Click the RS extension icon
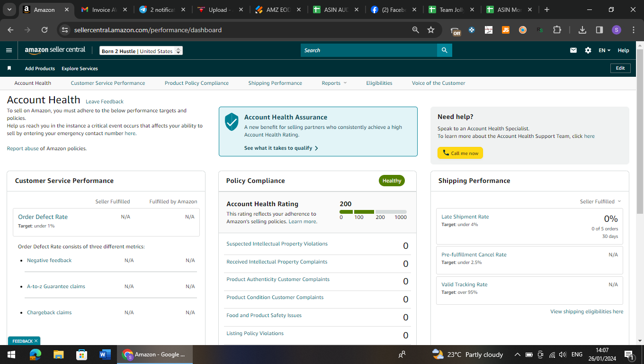The image size is (644, 364). pos(540,30)
